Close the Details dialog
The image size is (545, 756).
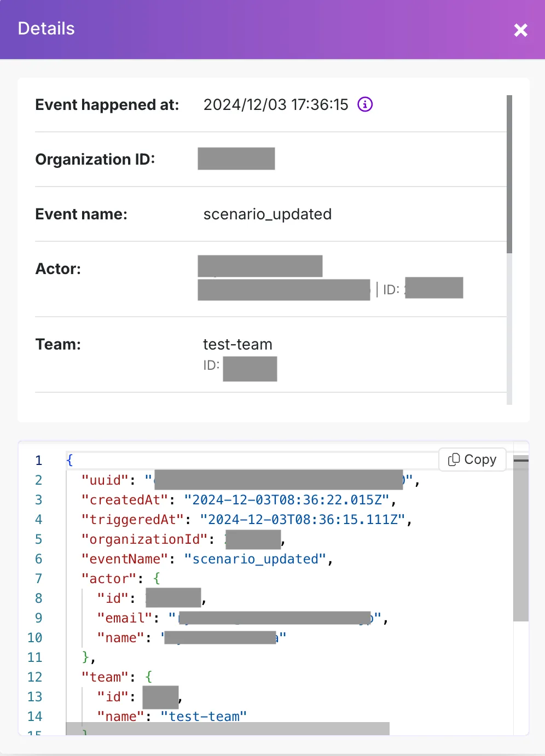(520, 30)
